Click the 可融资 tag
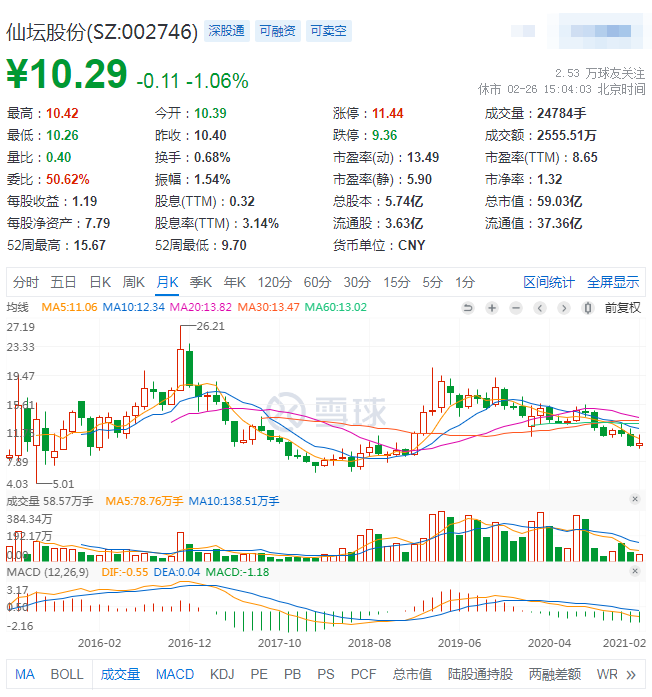 [278, 31]
